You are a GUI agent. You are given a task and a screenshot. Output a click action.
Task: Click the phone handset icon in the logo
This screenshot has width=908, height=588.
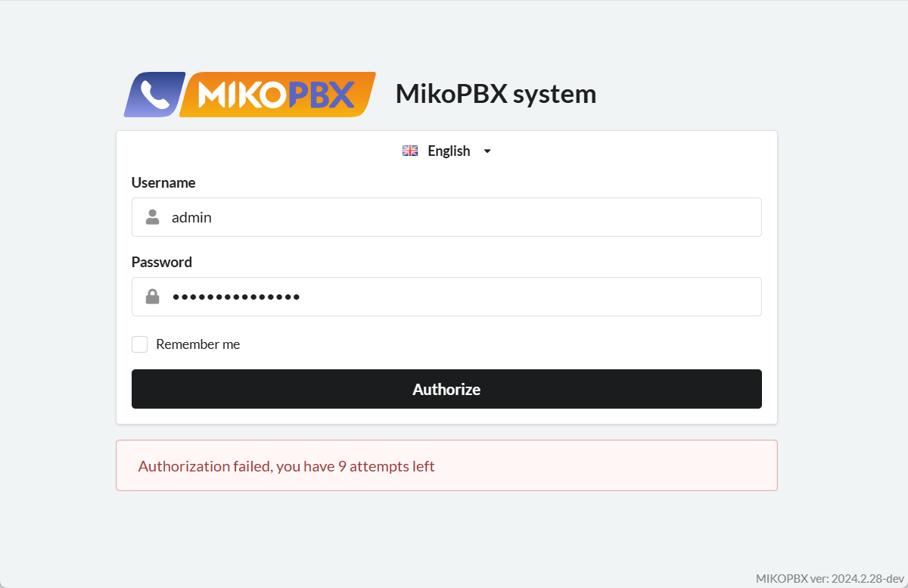click(x=155, y=95)
